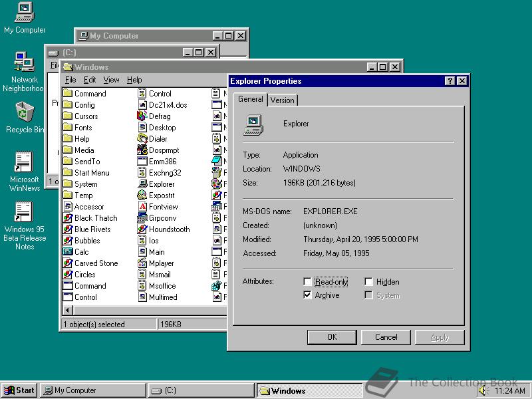Open the View menu in Windows folder
Screen dimensions: 532x399
(111, 80)
